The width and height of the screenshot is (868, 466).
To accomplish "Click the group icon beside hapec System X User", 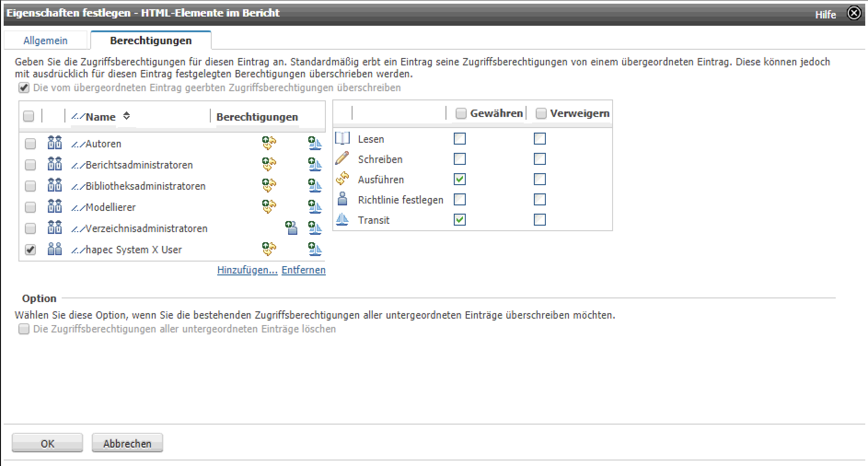I will (x=54, y=249).
